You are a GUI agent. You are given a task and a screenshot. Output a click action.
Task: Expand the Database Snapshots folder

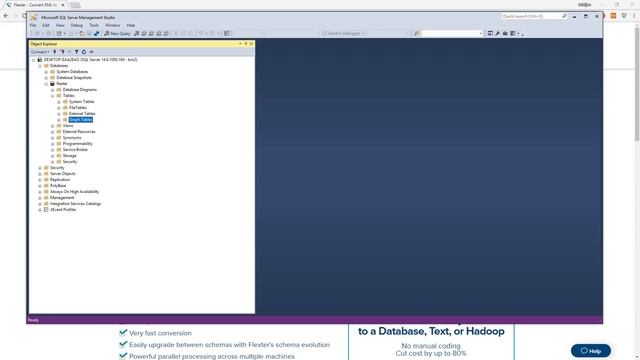[46, 78]
